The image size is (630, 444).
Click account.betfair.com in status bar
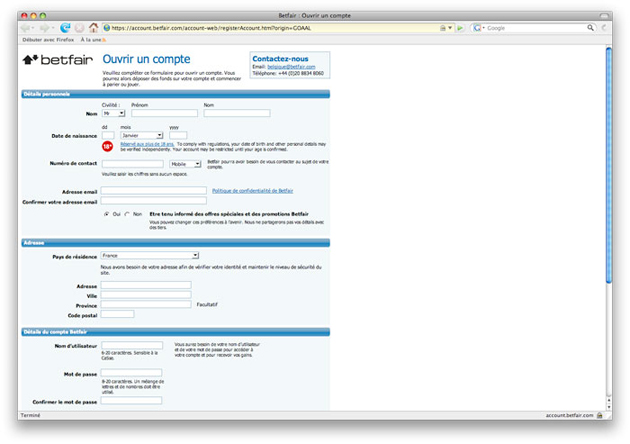pyautogui.click(x=569, y=415)
